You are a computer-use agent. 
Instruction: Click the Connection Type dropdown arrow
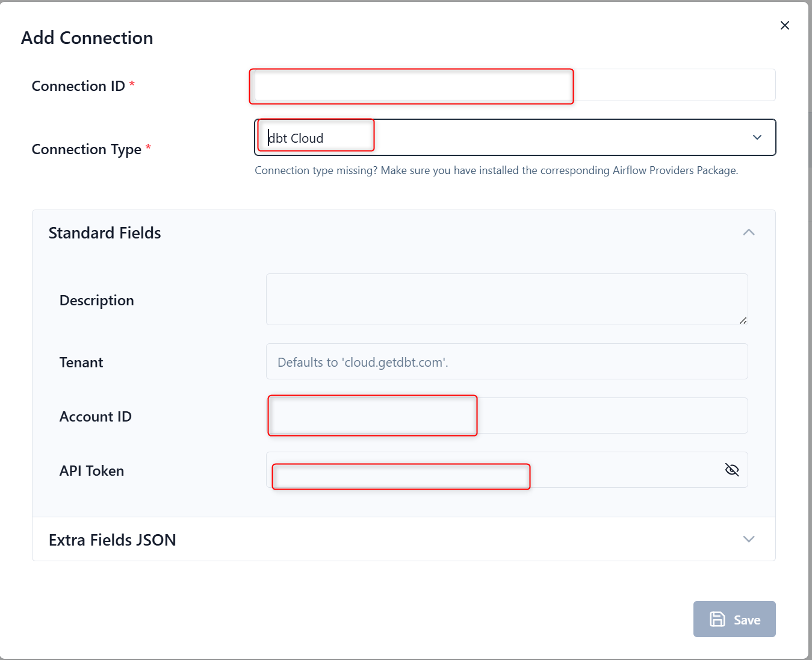[757, 137]
